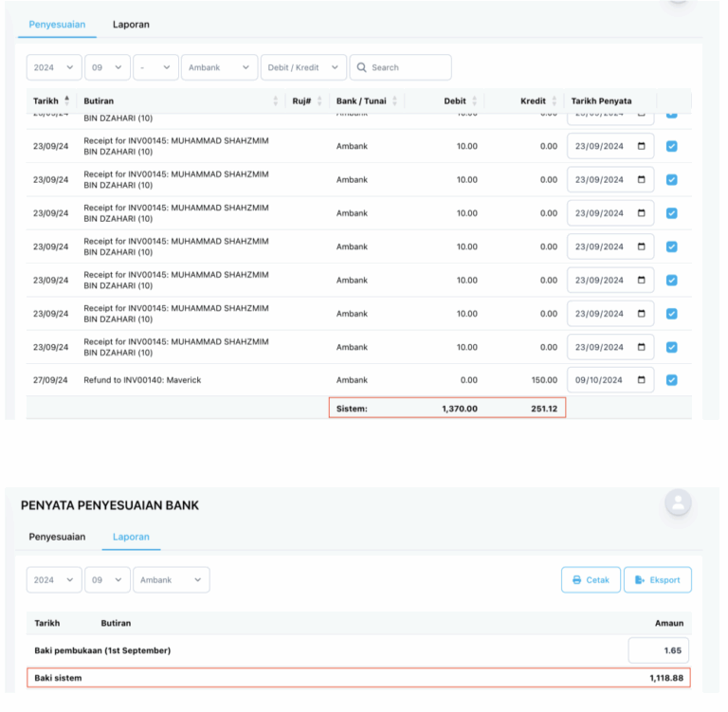Open 09 month dropdown in report section

point(107,579)
